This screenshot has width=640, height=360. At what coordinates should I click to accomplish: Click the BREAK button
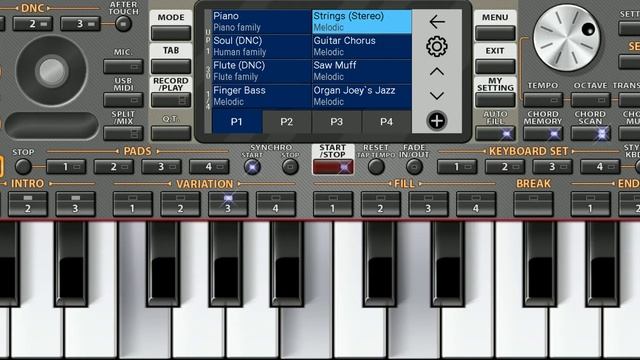coord(533,204)
